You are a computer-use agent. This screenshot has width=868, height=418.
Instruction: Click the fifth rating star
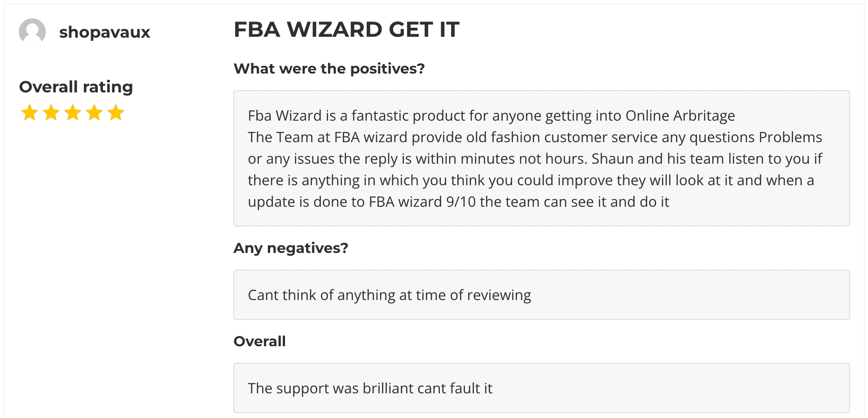pyautogui.click(x=116, y=113)
